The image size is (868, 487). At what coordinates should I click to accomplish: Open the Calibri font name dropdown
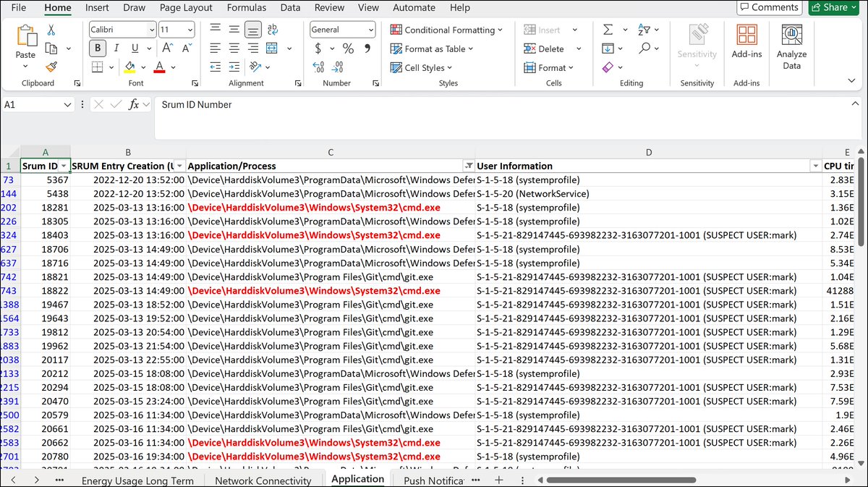click(x=152, y=30)
